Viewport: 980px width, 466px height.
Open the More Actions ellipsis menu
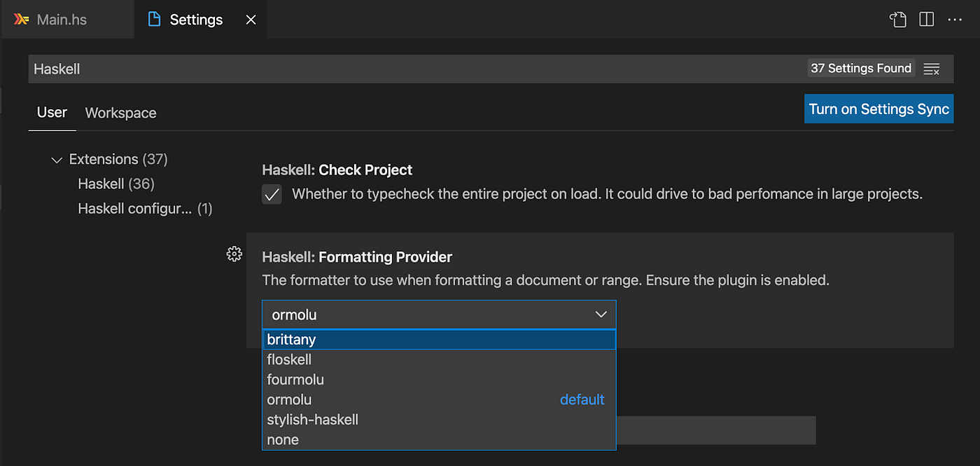(x=955, y=20)
